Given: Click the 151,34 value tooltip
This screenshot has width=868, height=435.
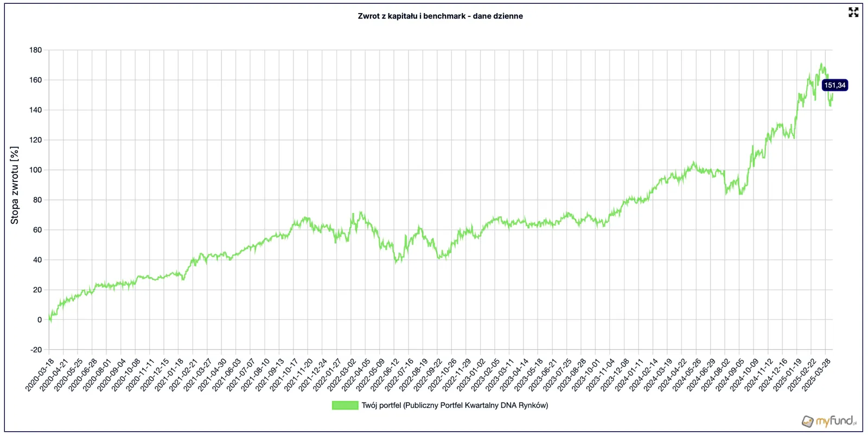Looking at the screenshot, I should 835,85.
